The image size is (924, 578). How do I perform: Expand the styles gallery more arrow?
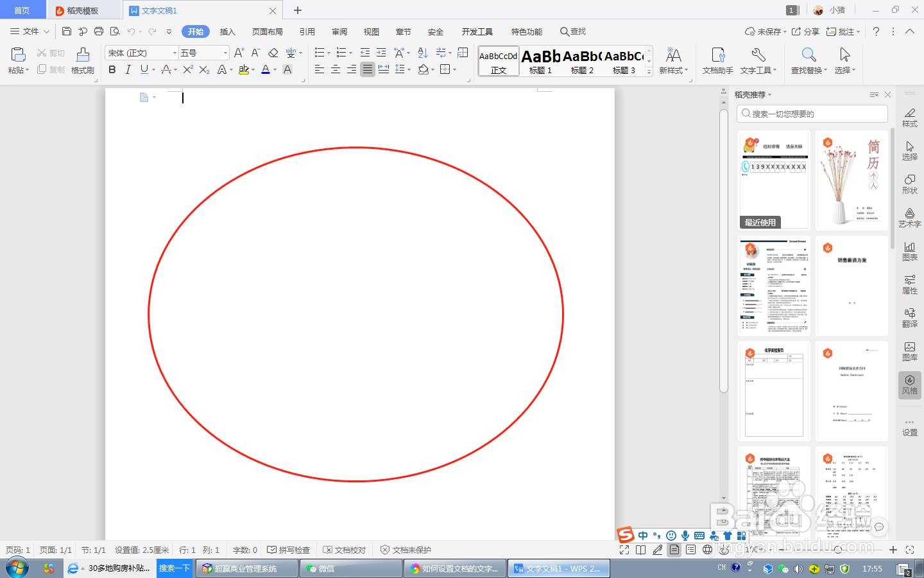pos(649,72)
